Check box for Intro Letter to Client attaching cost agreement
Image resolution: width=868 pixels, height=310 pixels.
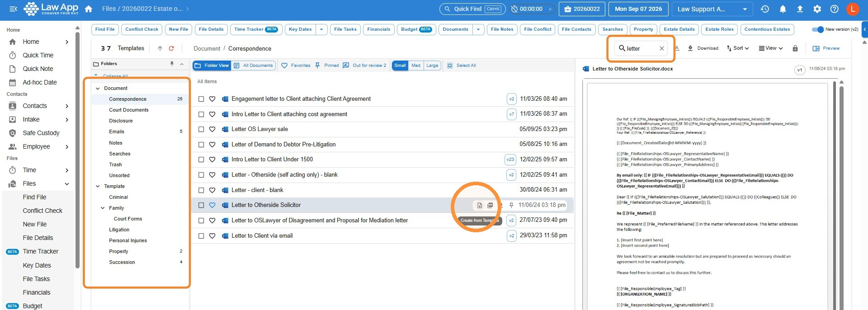201,114
